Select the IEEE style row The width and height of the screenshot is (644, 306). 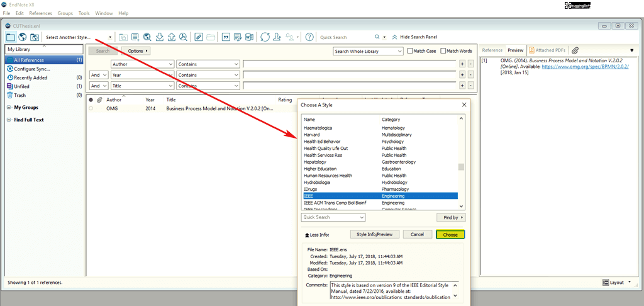[x=380, y=196]
